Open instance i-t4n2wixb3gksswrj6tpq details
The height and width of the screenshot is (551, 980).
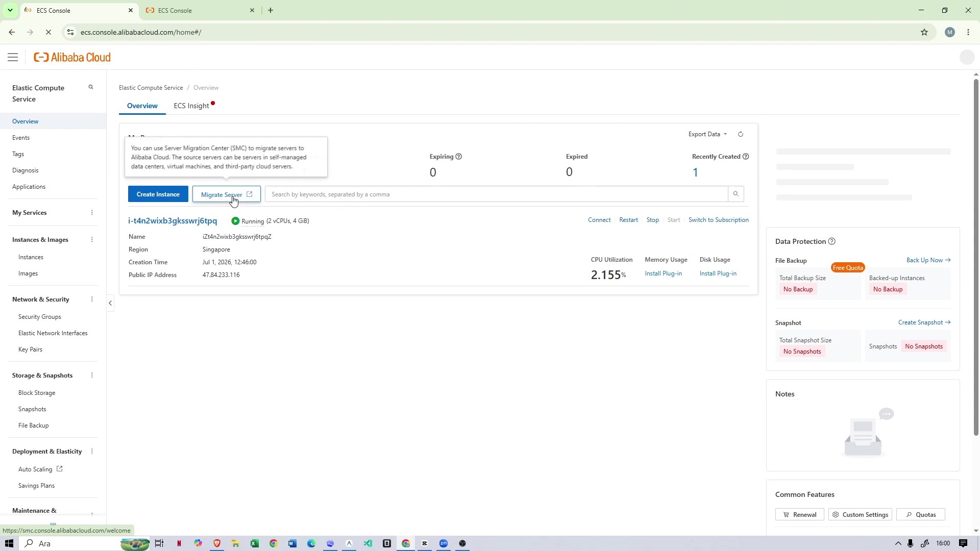coord(173,221)
